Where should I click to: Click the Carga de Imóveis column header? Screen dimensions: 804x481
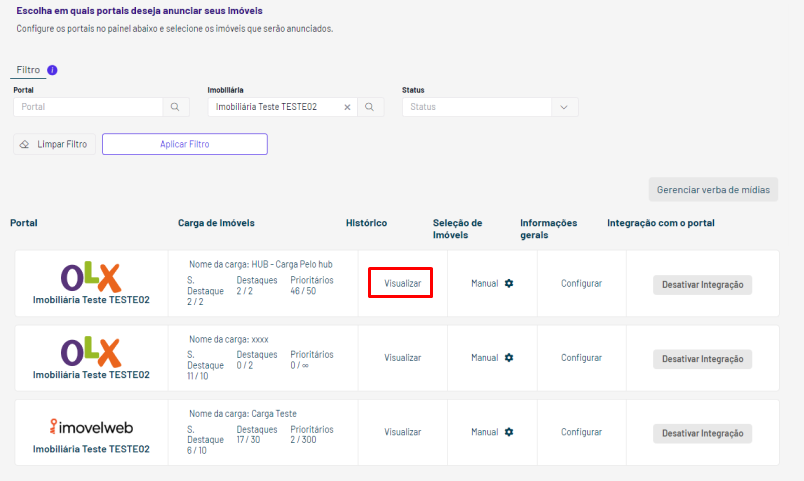[216, 223]
